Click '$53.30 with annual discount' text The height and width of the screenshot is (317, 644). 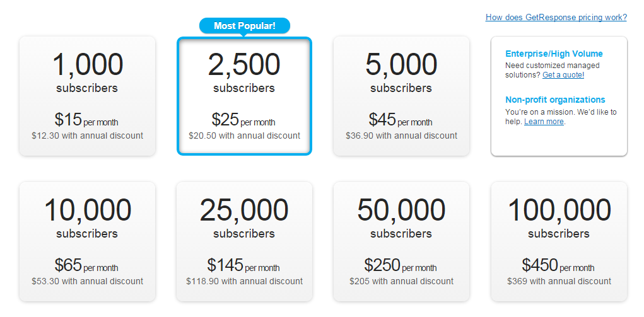(87, 281)
